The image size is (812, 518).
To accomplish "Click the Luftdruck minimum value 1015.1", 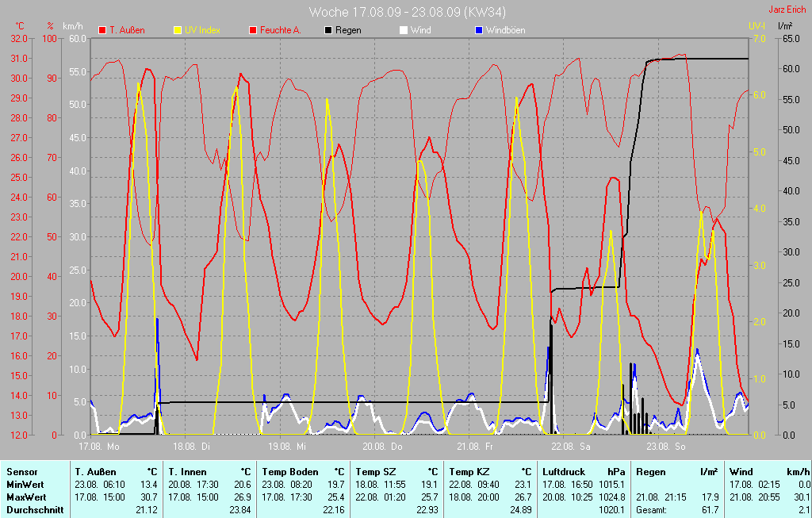I will point(611,485).
